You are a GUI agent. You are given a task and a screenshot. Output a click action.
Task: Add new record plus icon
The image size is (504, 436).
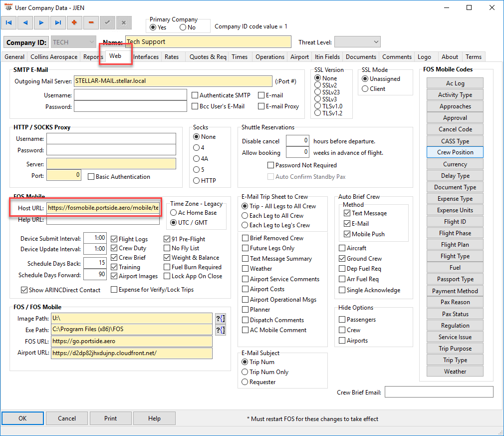(x=74, y=22)
